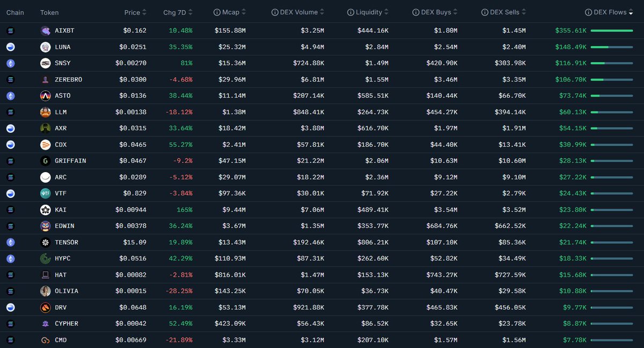Click the info icon beside Liquidity header
Screen dimensions: 644x348
click(350, 12)
